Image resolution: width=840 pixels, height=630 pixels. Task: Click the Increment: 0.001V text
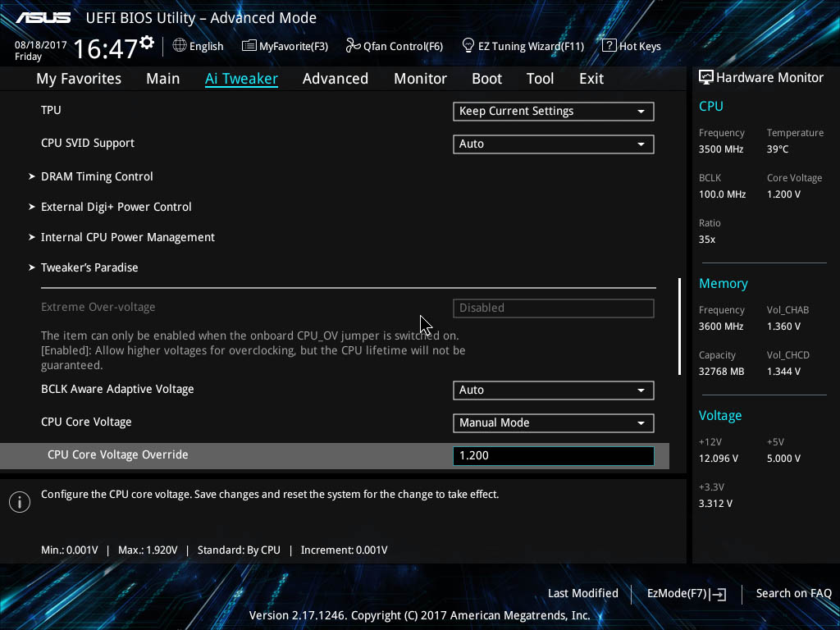tap(344, 550)
